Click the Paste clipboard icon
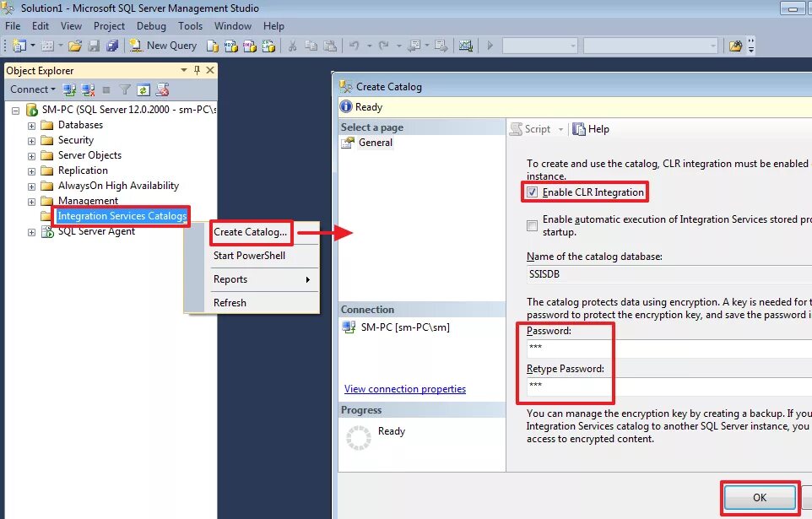This screenshot has width=812, height=519. [x=330, y=46]
